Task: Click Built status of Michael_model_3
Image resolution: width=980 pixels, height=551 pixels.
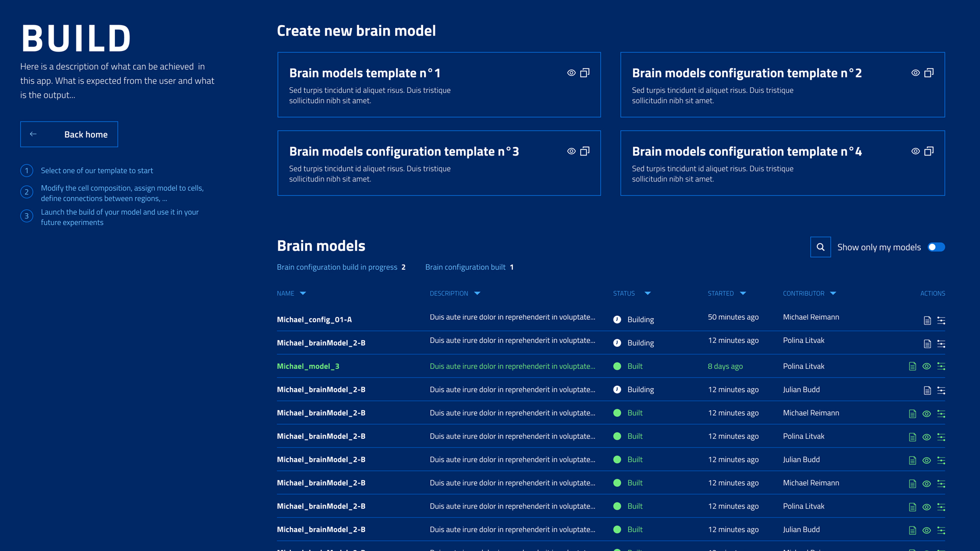Action: [x=628, y=366]
